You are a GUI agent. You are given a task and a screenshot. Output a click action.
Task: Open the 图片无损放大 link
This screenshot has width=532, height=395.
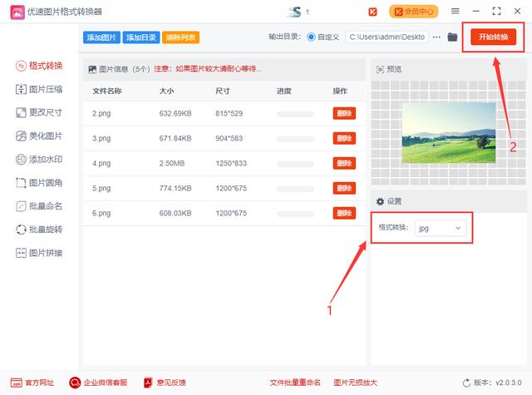(355, 383)
